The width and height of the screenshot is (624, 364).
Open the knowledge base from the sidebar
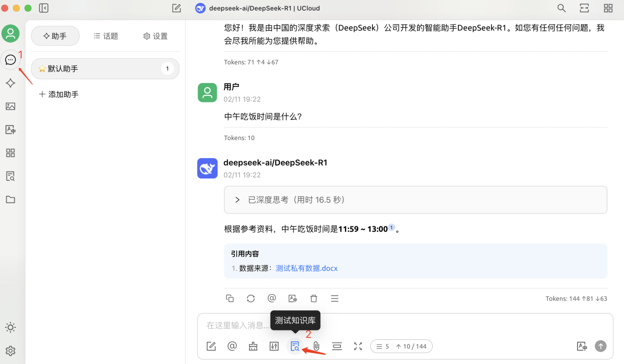click(x=10, y=176)
